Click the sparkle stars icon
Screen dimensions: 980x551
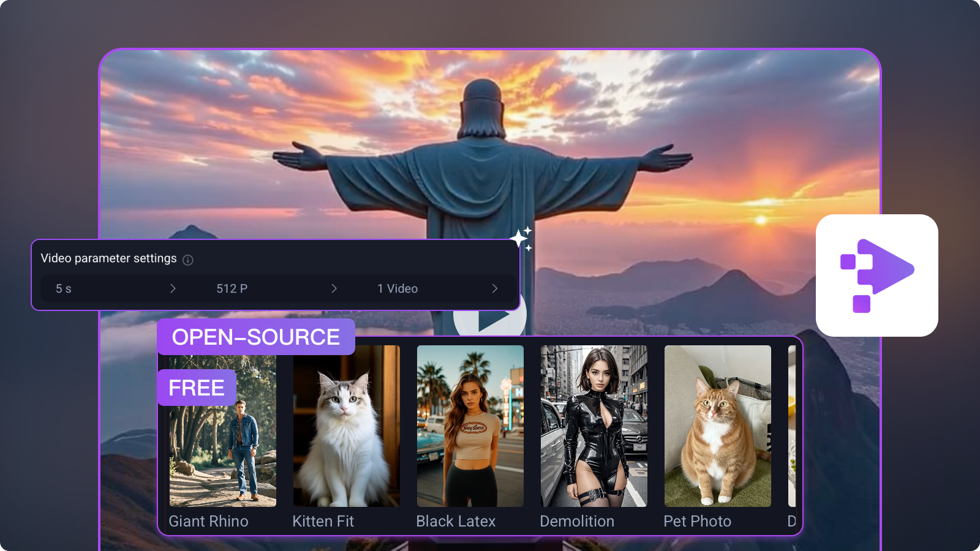pos(521,239)
